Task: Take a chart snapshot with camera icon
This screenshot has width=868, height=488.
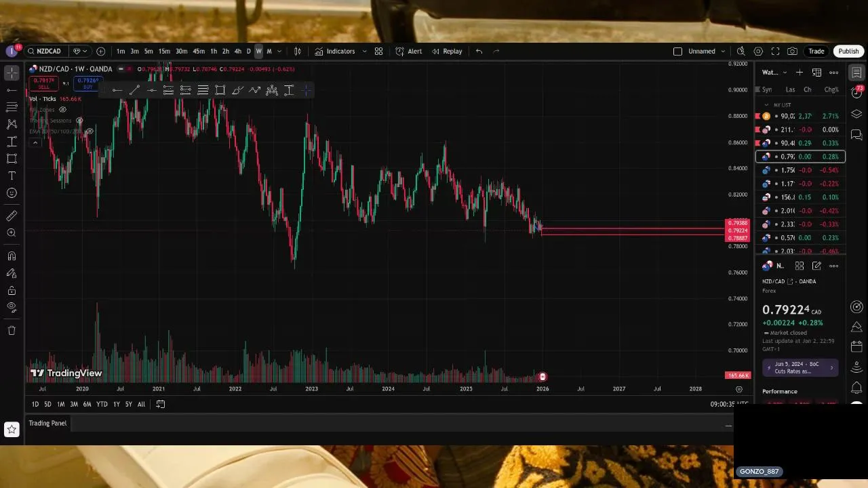Action: tap(792, 51)
